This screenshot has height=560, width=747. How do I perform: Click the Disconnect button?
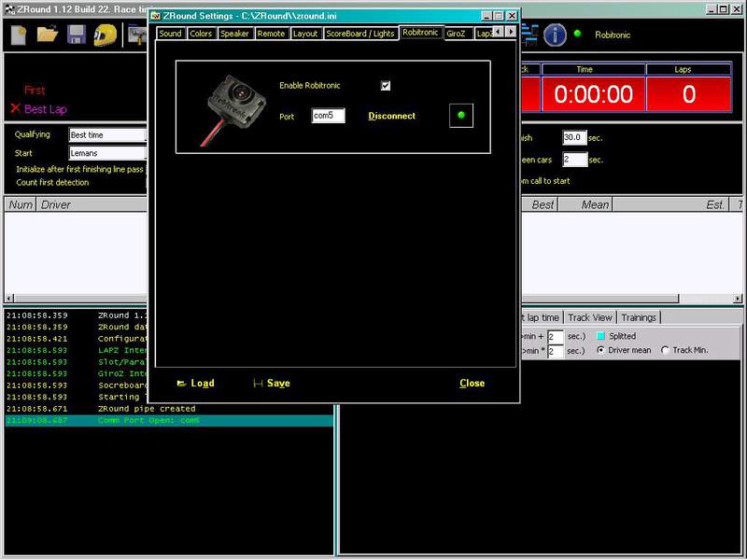pyautogui.click(x=391, y=117)
